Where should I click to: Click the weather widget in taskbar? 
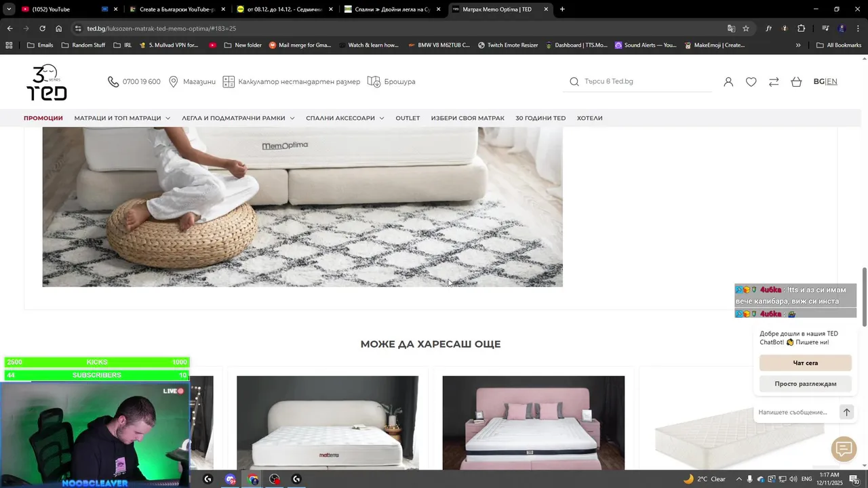(x=705, y=479)
